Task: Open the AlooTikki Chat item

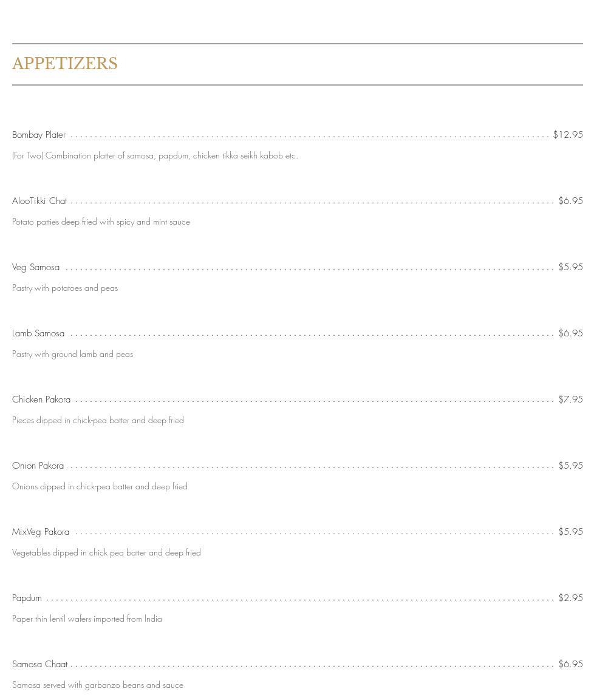Action: click(x=39, y=201)
